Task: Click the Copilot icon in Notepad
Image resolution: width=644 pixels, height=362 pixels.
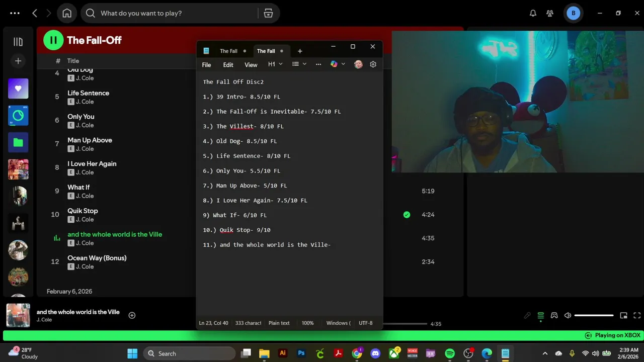Action: click(334, 64)
